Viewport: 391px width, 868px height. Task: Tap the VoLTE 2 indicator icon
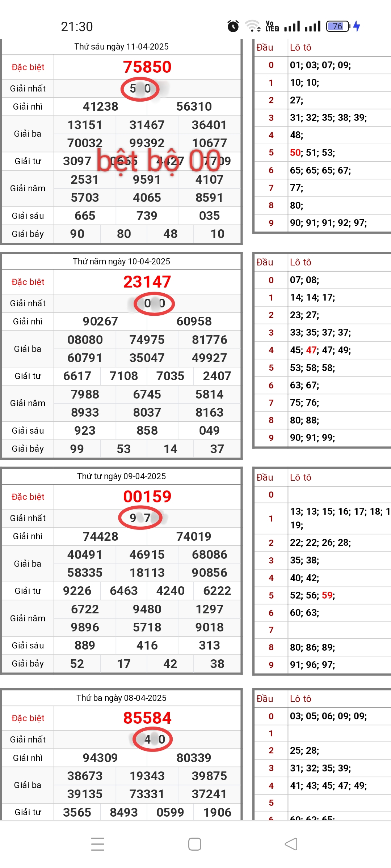tap(272, 26)
